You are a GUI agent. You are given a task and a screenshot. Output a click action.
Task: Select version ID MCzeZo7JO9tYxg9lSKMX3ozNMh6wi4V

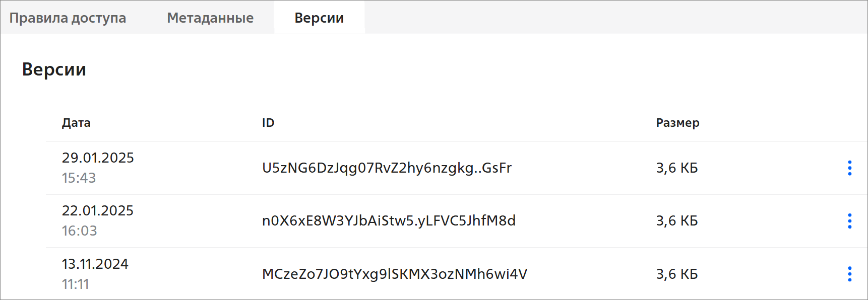point(395,274)
